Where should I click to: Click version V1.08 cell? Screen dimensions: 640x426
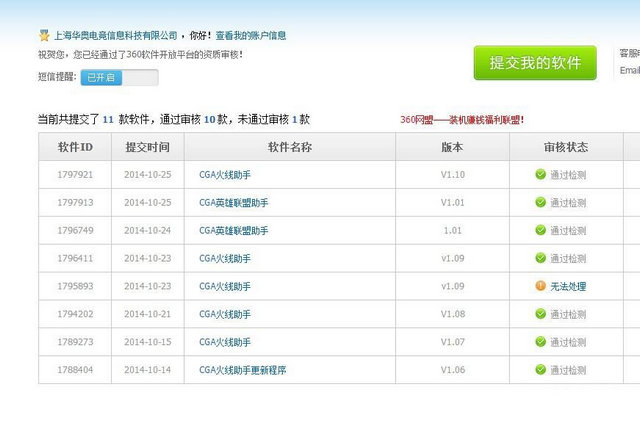pyautogui.click(x=453, y=314)
